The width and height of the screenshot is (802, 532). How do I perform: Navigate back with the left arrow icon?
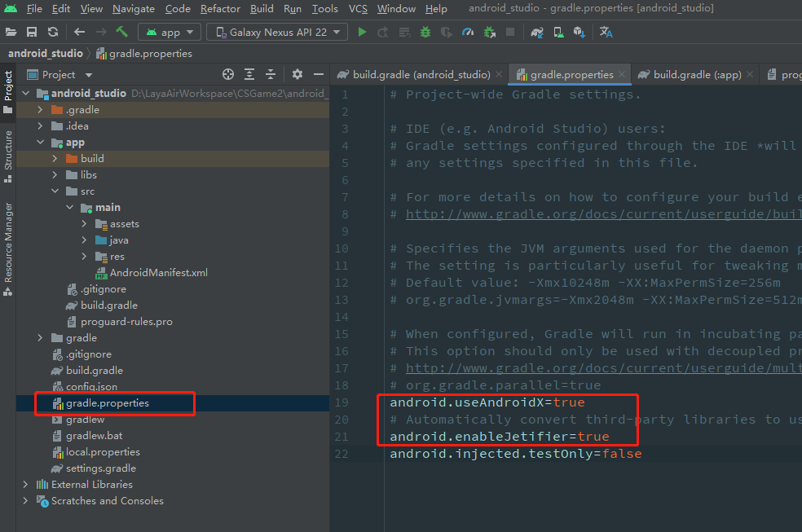(x=79, y=33)
